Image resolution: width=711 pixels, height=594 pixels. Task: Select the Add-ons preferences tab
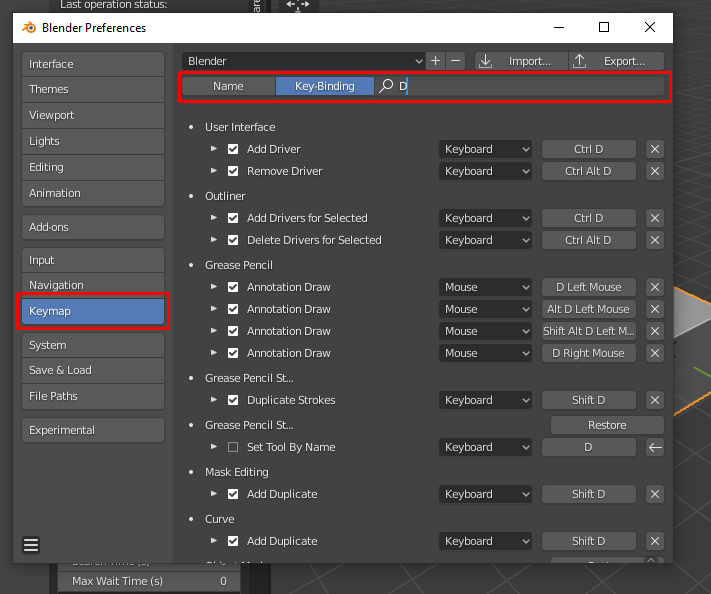tap(93, 227)
